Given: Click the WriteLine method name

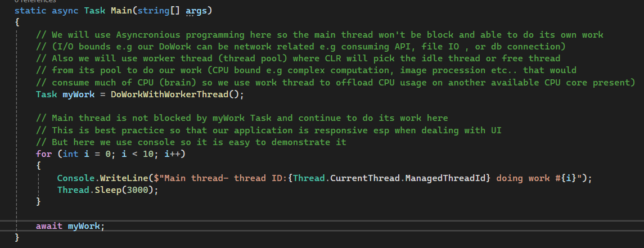Looking at the screenshot, I should 121,178.
